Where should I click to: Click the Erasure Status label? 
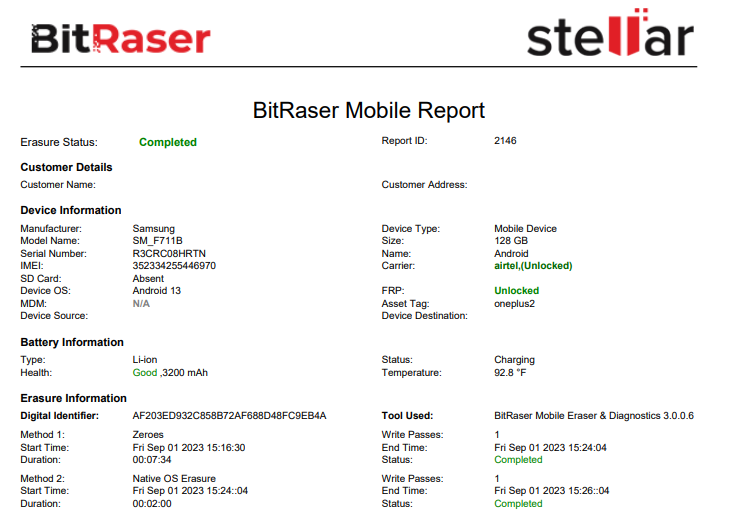coord(59,143)
